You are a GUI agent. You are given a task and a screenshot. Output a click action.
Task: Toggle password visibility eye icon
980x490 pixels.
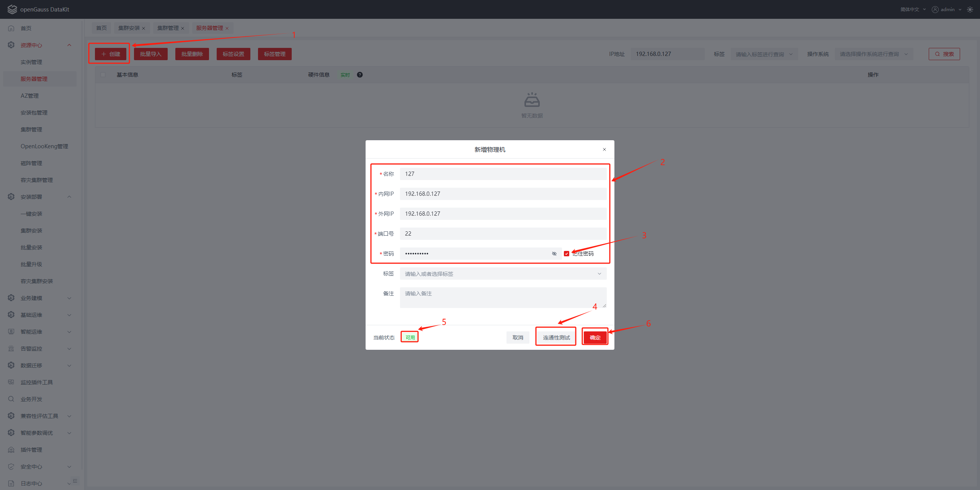(554, 254)
